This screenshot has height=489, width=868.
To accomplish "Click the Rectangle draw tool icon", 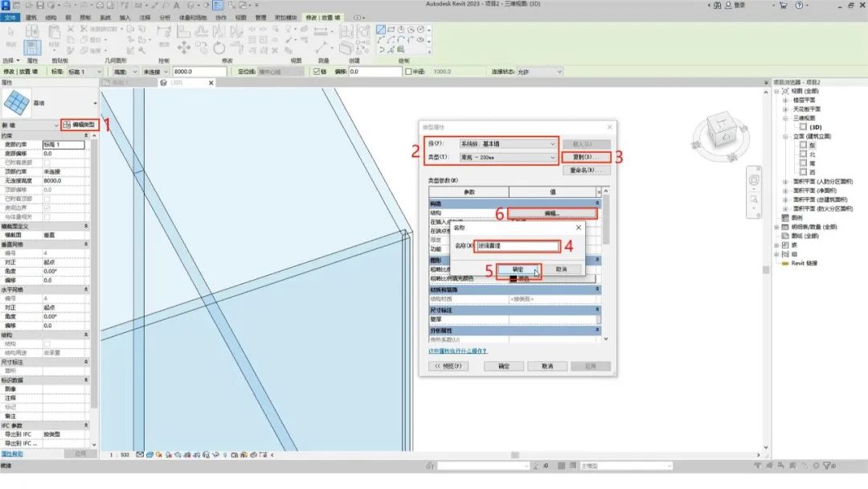I will [392, 31].
